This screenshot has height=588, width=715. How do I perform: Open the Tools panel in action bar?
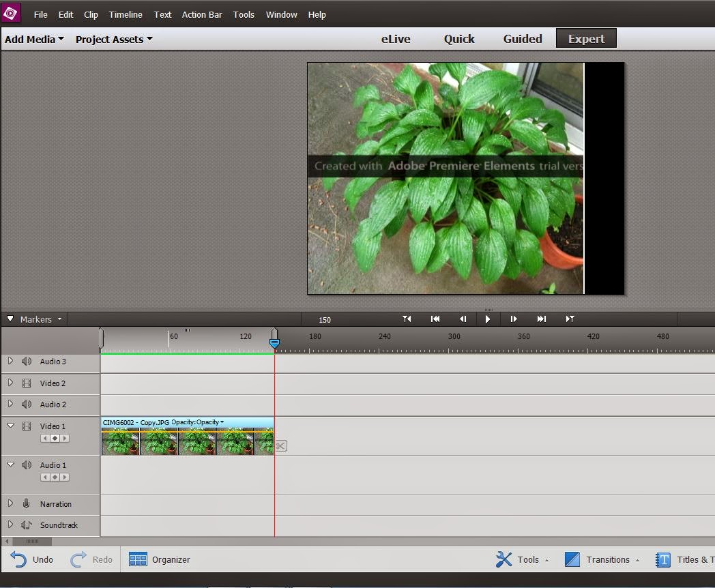522,559
